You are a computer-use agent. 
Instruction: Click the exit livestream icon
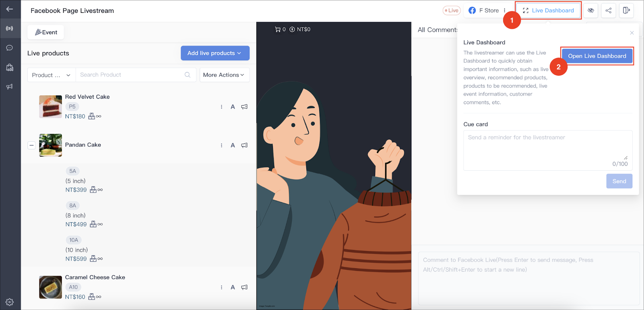click(x=626, y=10)
